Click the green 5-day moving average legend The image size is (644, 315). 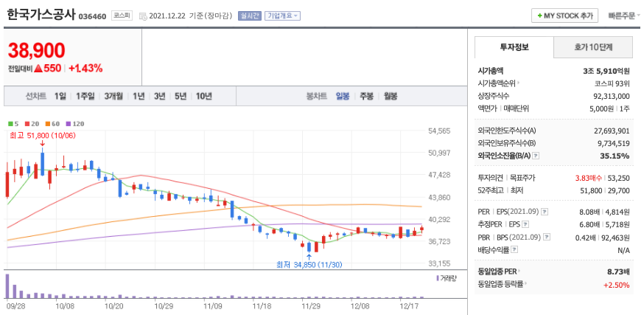coord(13,123)
